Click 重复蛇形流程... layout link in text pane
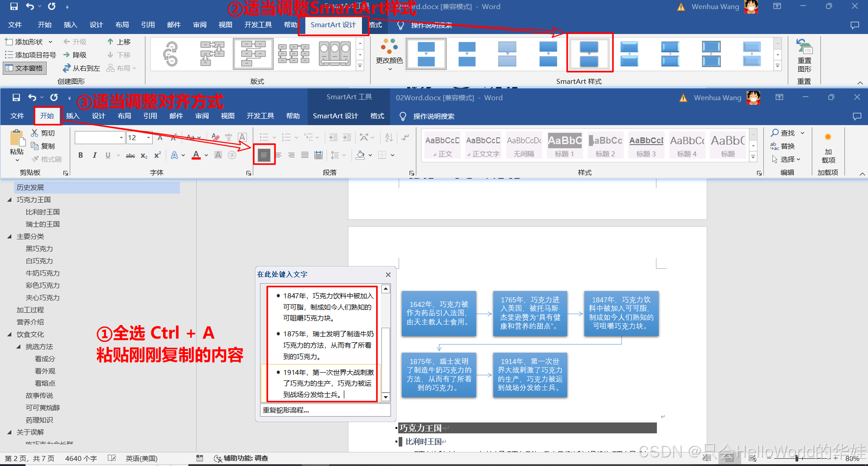Image resolution: width=868 pixels, height=466 pixels. [x=286, y=410]
